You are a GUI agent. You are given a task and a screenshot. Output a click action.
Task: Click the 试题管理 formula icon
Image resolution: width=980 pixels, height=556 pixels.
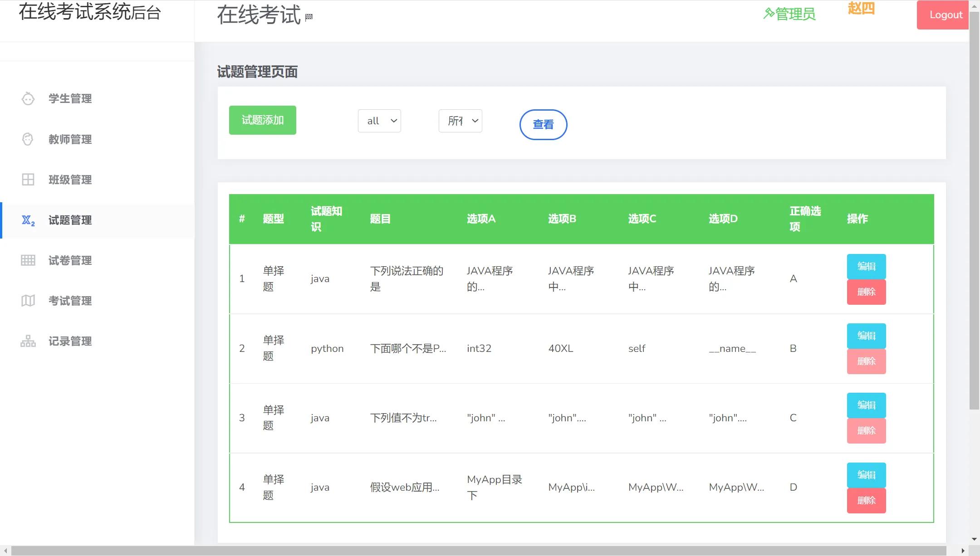pyautogui.click(x=28, y=221)
